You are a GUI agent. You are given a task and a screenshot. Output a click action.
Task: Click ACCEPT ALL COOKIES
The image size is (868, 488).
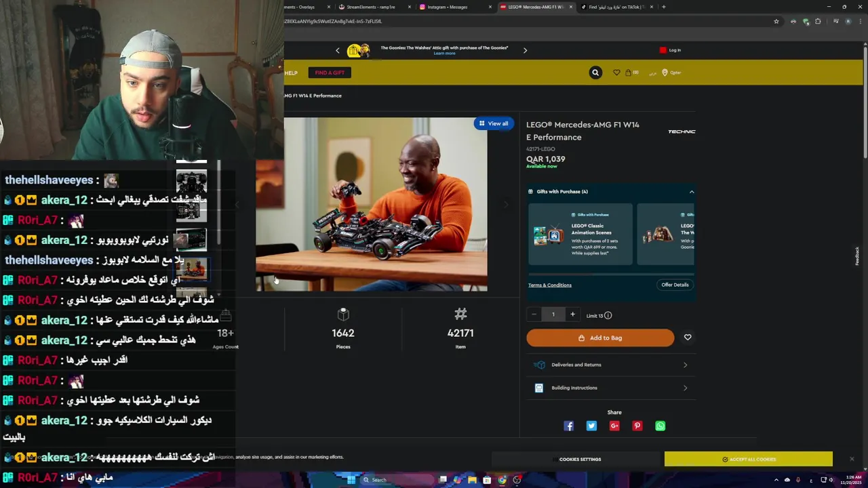pyautogui.click(x=749, y=459)
